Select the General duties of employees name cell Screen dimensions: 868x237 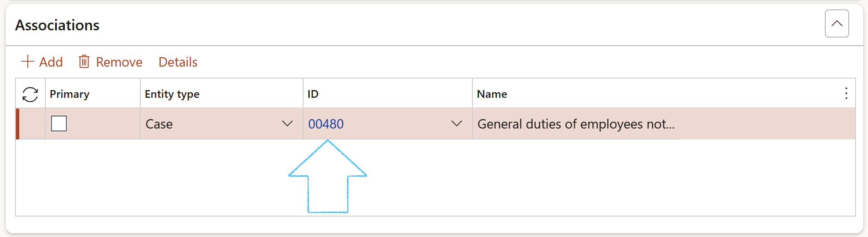pos(576,124)
